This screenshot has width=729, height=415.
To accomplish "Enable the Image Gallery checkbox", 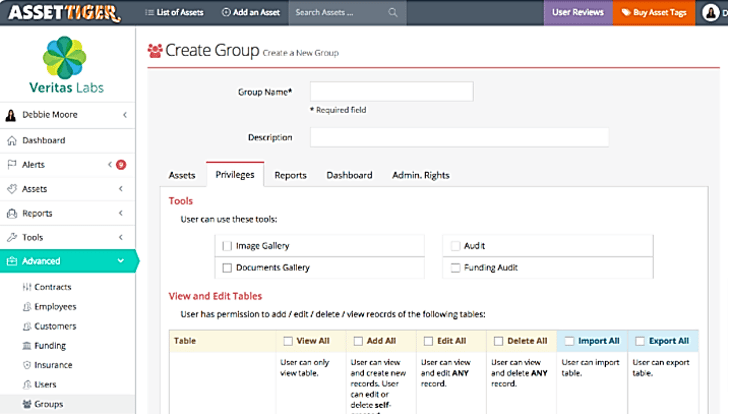I will tap(227, 245).
